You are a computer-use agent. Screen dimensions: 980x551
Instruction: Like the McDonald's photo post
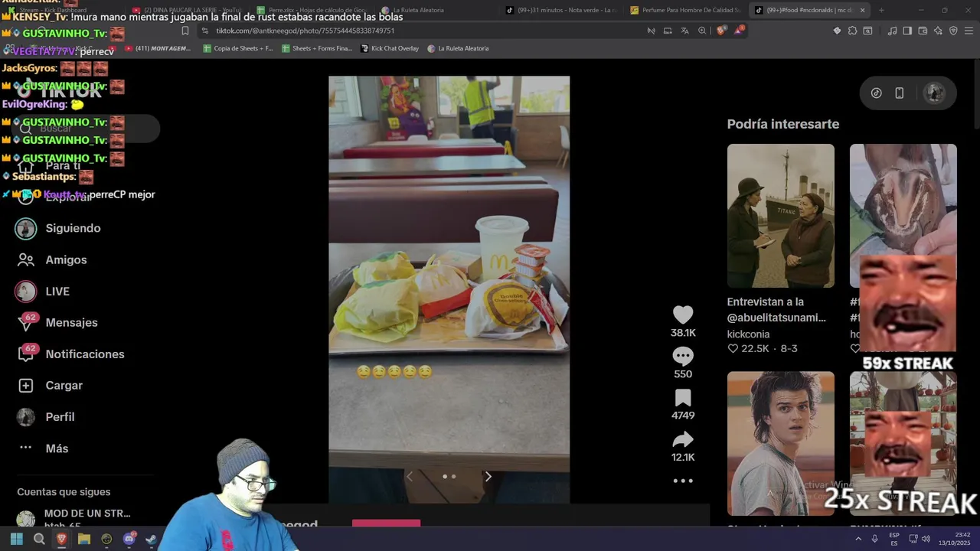tap(683, 315)
